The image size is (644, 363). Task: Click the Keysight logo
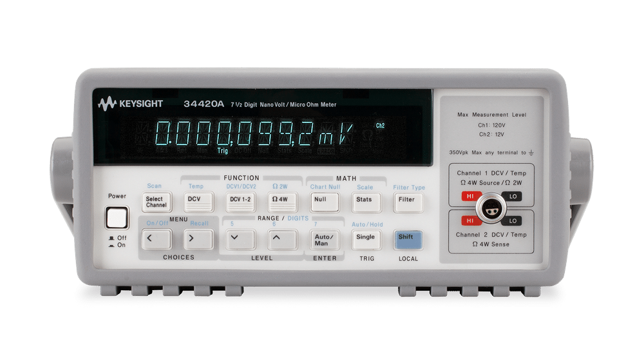131,104
